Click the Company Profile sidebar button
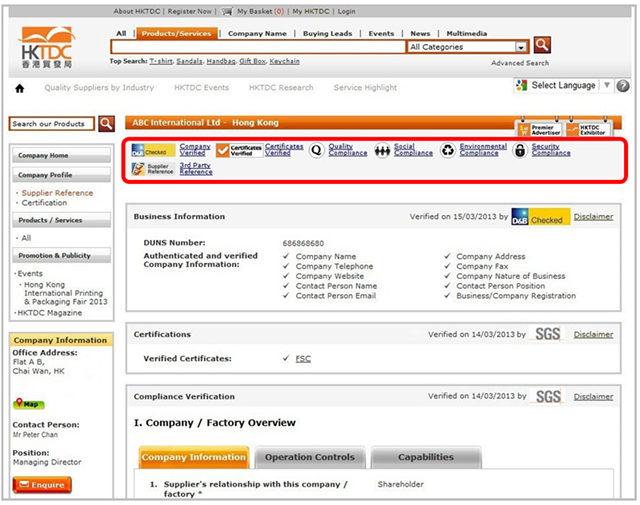 [61, 175]
